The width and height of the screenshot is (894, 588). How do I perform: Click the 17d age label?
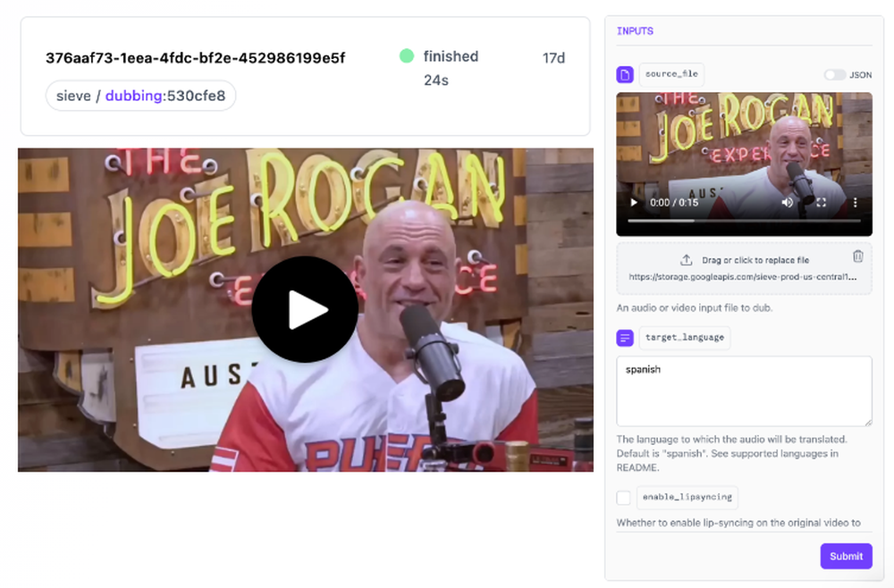(x=553, y=58)
